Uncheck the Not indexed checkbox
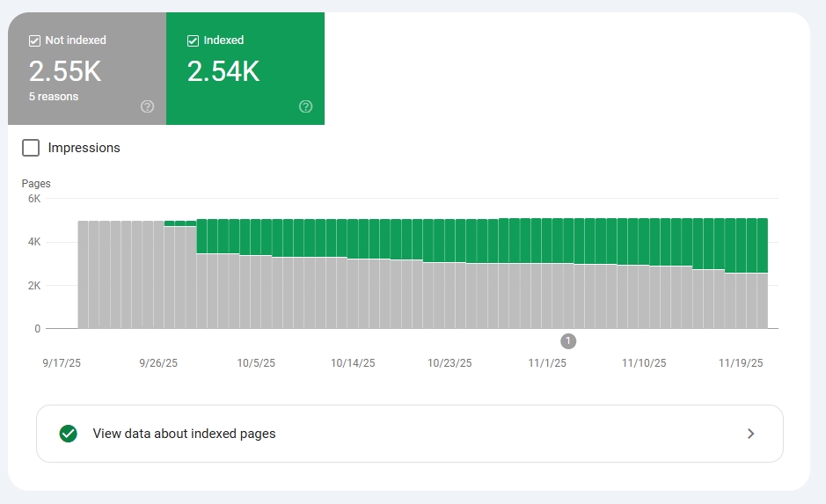Image resolution: width=826 pixels, height=504 pixels. (34, 40)
